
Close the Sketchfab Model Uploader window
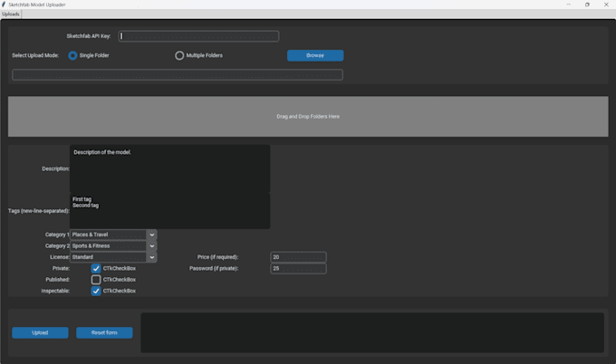click(x=606, y=5)
